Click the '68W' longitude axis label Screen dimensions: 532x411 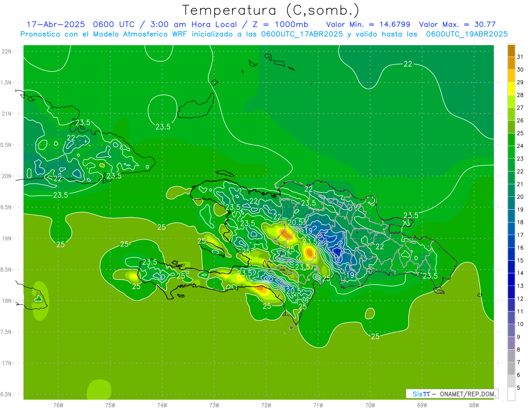pos(473,405)
